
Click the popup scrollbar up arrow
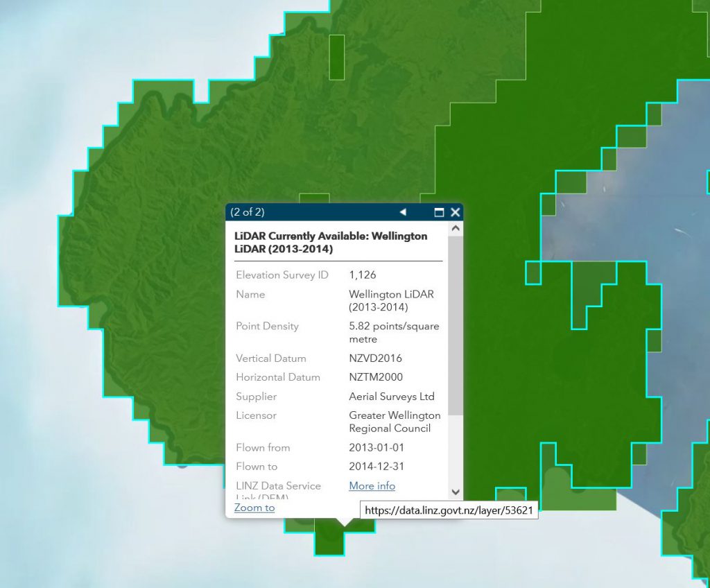pyautogui.click(x=455, y=228)
